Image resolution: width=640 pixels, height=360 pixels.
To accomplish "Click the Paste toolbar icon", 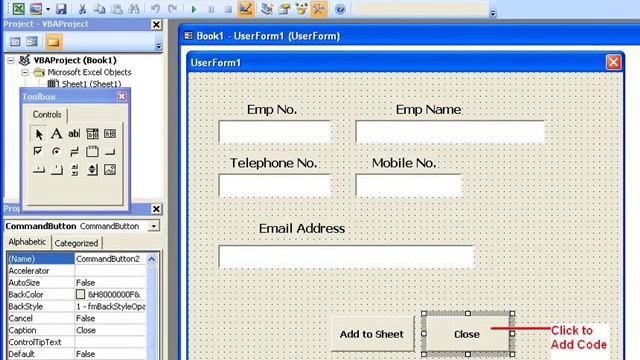I will (117, 9).
